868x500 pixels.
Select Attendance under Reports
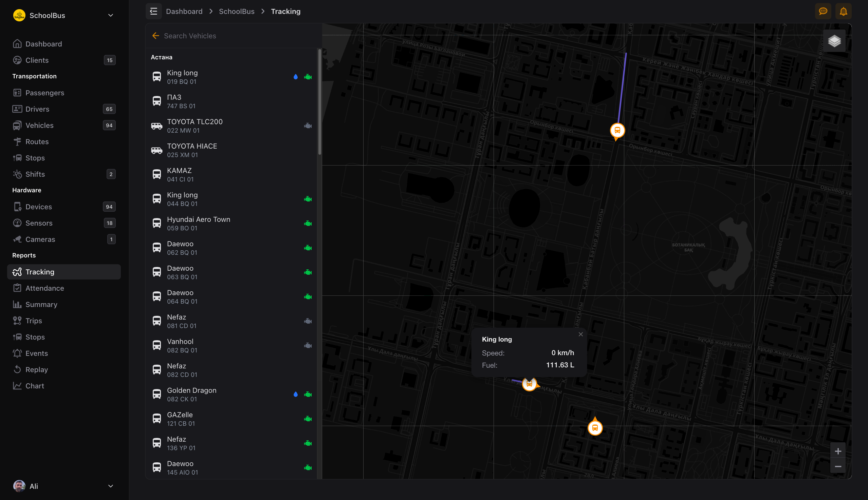[45, 288]
